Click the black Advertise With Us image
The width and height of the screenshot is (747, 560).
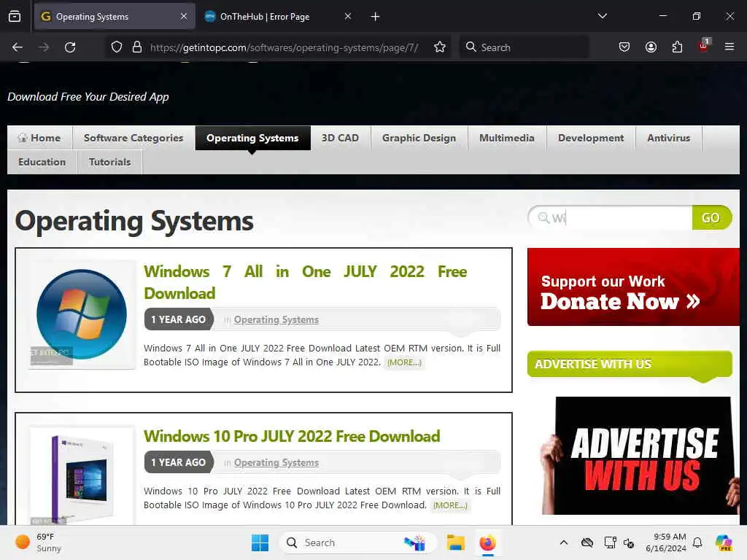(640, 456)
